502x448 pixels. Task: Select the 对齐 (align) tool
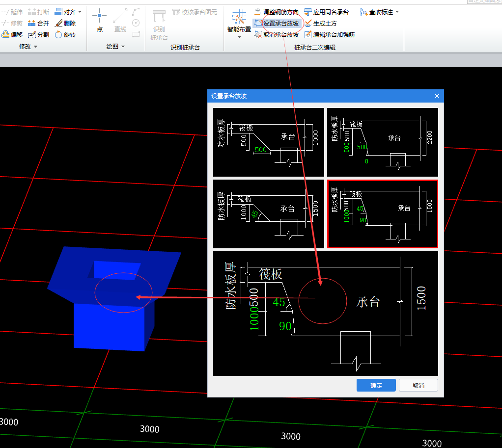(x=65, y=12)
